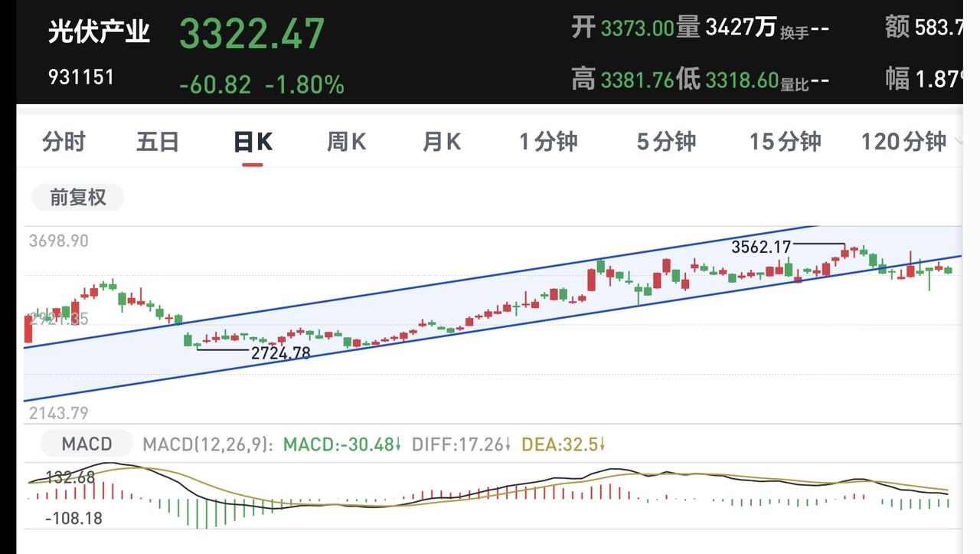This screenshot has height=554, width=980.
Task: Click the DIFF:17.26 value
Action: point(462,444)
